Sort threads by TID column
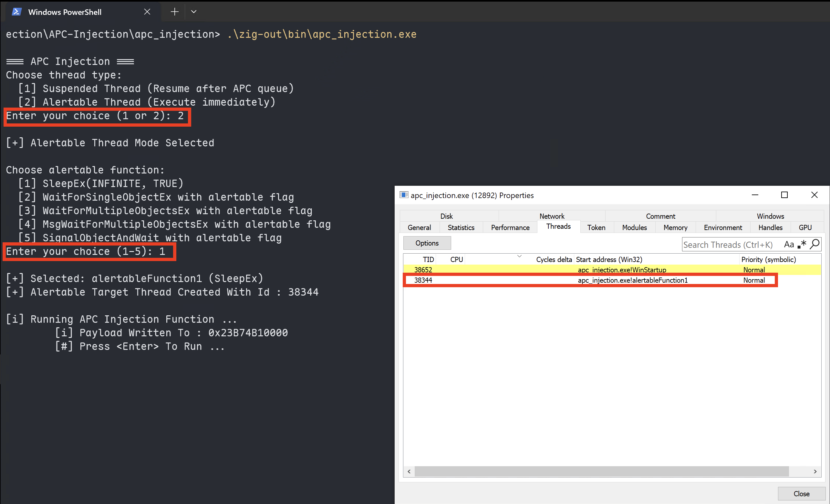The image size is (830, 504). click(x=428, y=259)
